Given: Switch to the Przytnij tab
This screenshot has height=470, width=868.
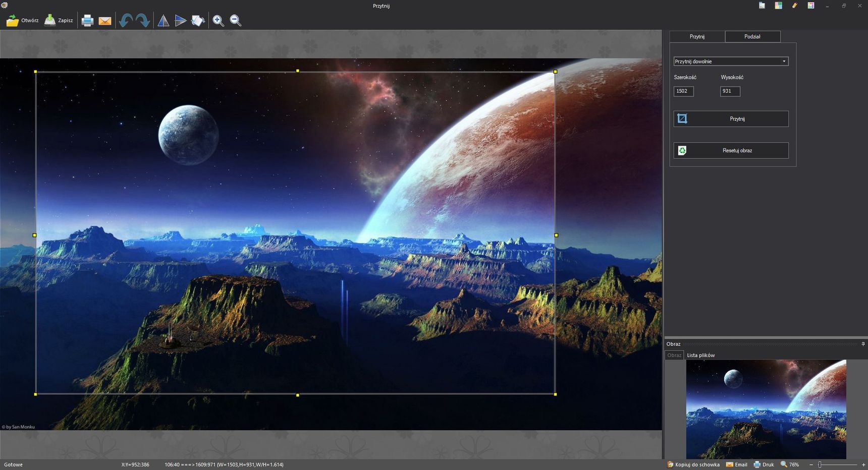Looking at the screenshot, I should [697, 36].
